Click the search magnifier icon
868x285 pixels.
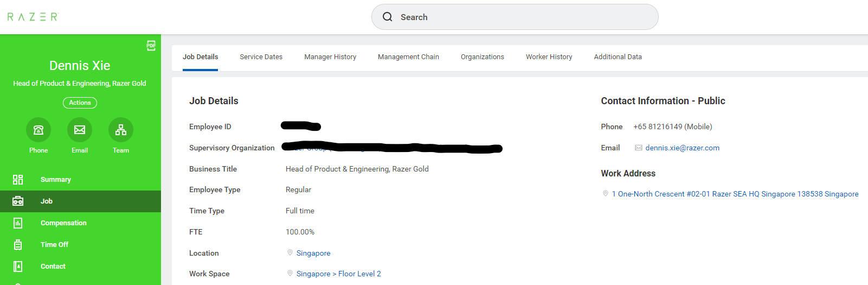[x=388, y=17]
